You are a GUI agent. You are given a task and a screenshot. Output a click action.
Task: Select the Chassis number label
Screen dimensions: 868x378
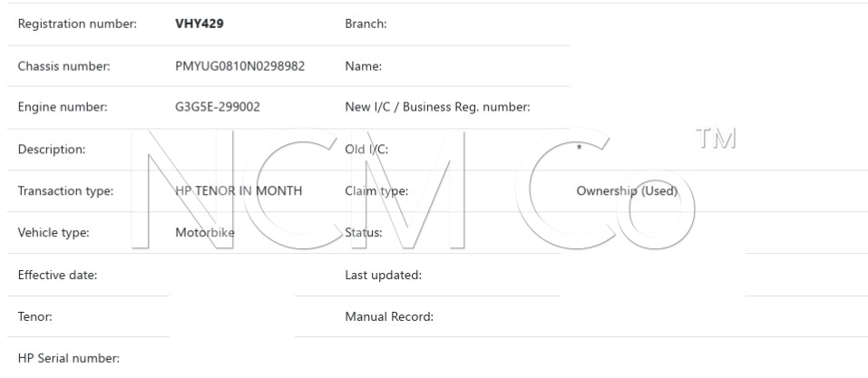click(63, 66)
